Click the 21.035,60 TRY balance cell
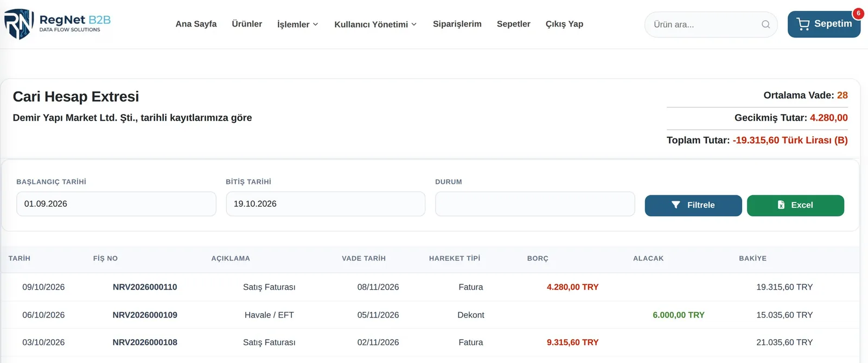The image size is (868, 363). click(784, 342)
